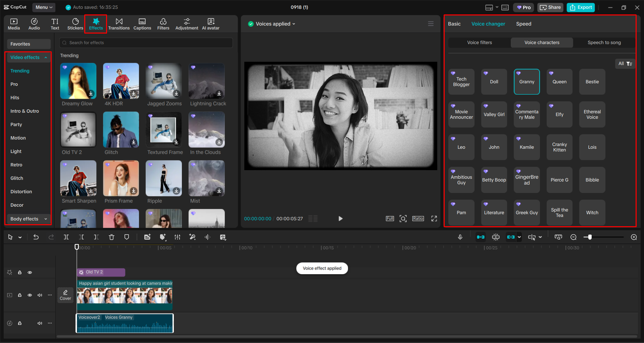The width and height of the screenshot is (644, 343).
Task: Delete the selected clip with the trash icon
Action: click(111, 237)
